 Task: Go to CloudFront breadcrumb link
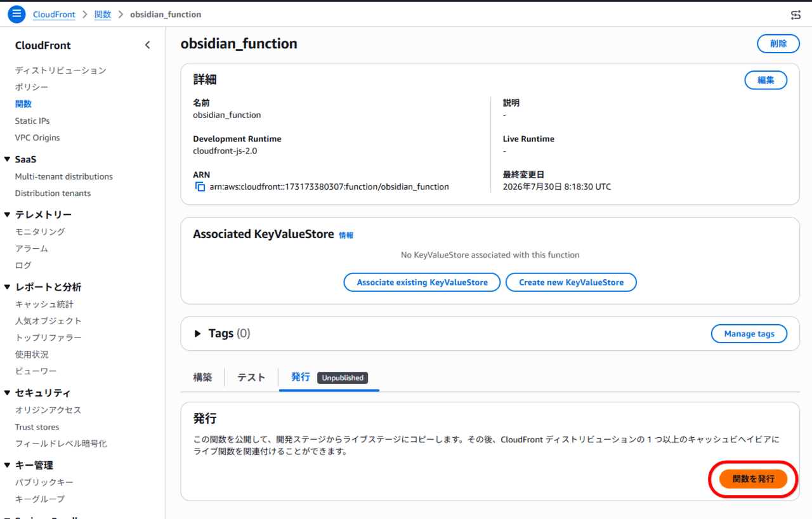[54, 14]
